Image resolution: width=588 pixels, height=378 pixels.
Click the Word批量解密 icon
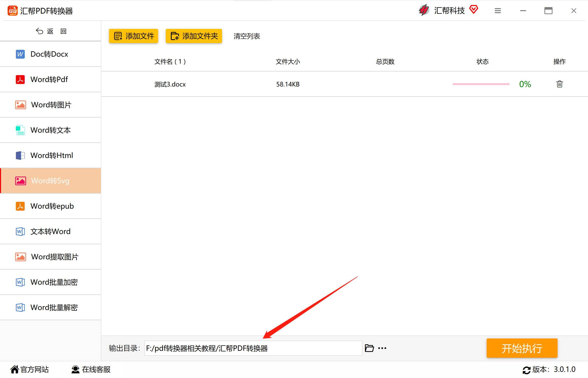20,308
